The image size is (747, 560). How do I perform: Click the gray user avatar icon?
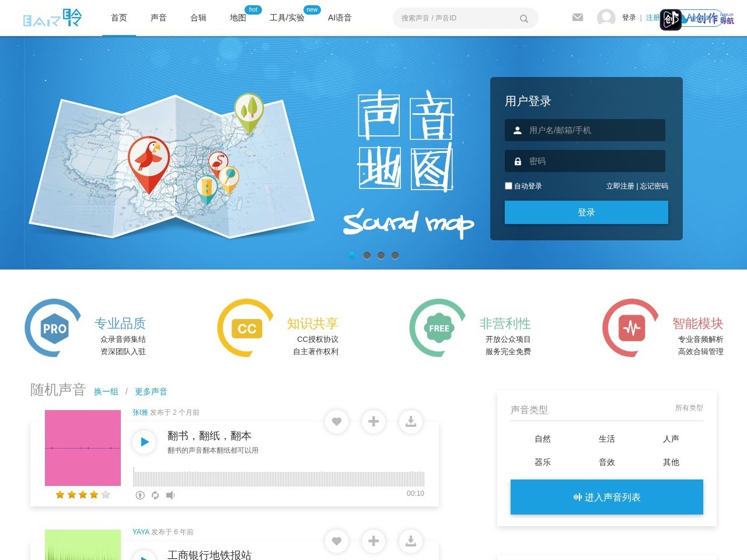pos(606,17)
